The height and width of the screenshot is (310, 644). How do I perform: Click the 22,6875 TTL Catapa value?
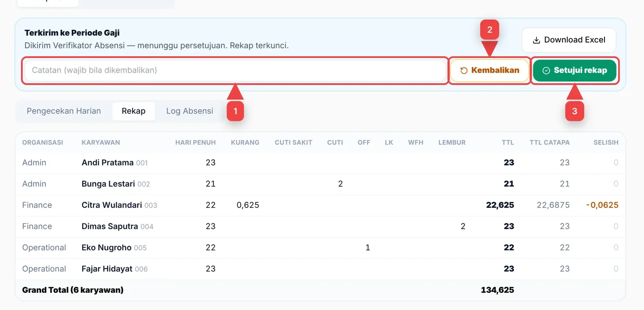click(553, 205)
